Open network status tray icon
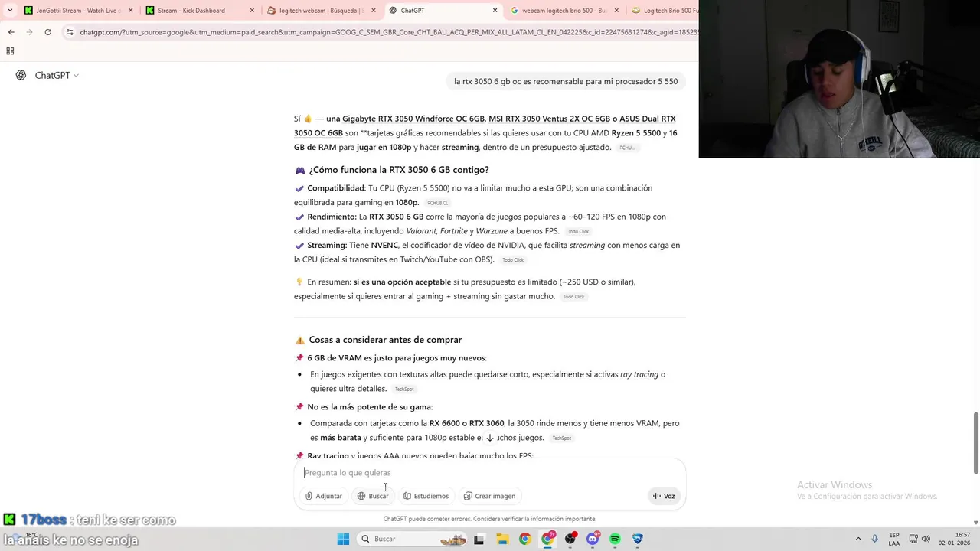Viewport: 980px width, 551px height. click(913, 539)
